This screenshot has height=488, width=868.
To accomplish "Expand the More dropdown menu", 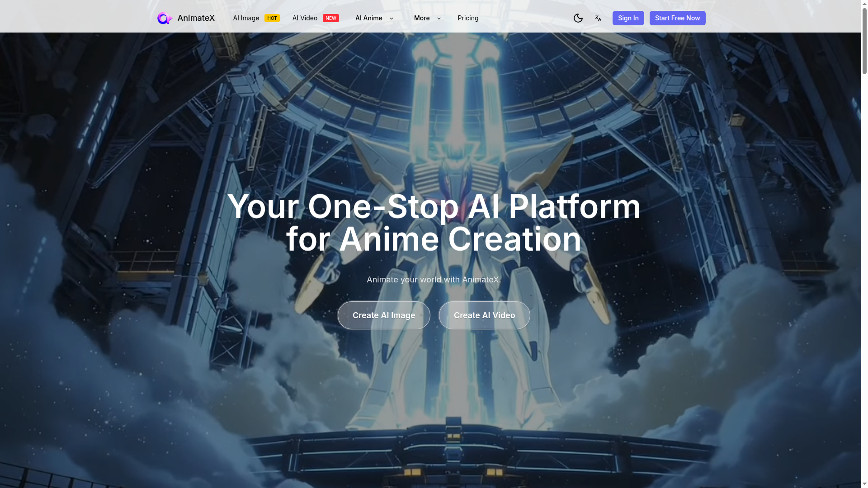I will [427, 18].
